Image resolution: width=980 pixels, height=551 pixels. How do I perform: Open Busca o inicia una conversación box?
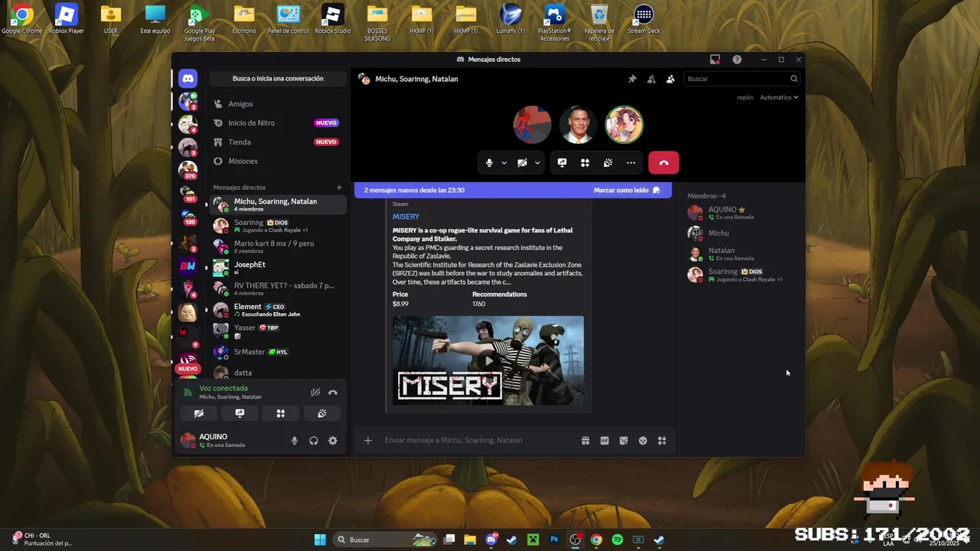(x=278, y=78)
